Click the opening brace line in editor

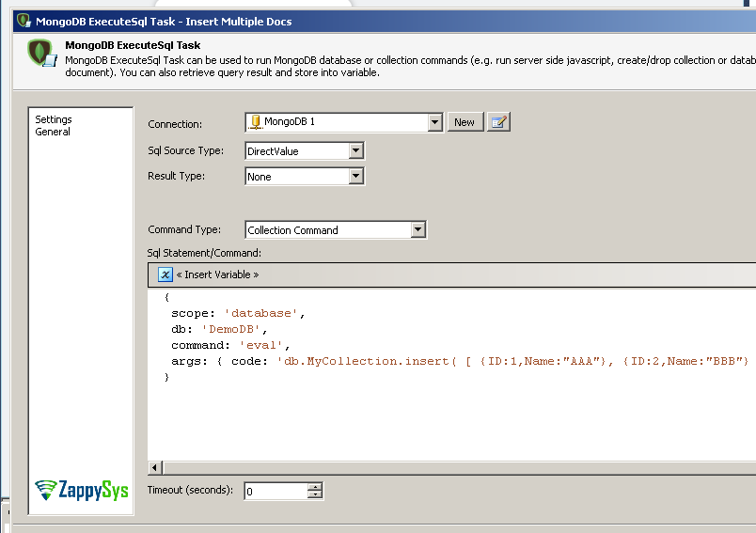point(166,297)
